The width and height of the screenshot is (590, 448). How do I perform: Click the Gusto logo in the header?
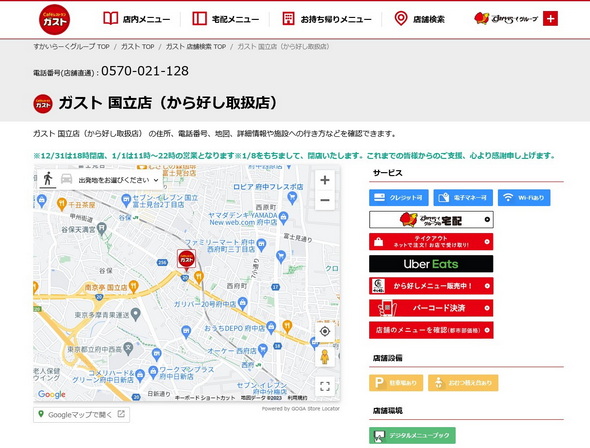(x=55, y=20)
